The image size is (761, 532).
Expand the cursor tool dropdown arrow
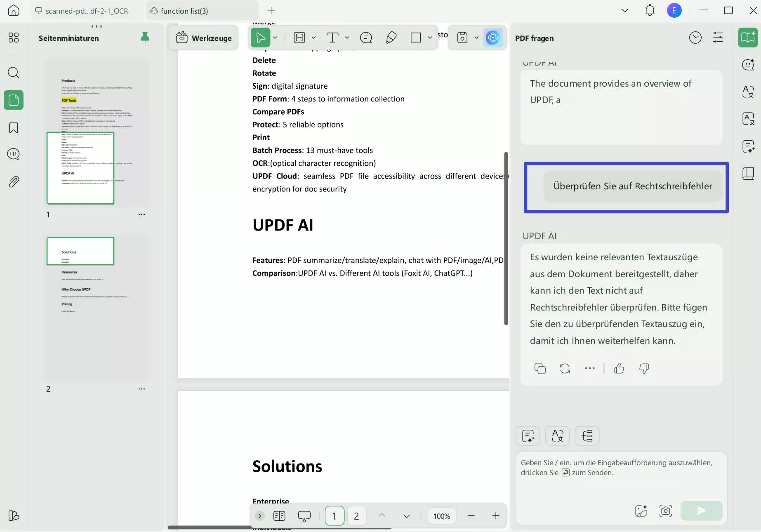(x=275, y=38)
